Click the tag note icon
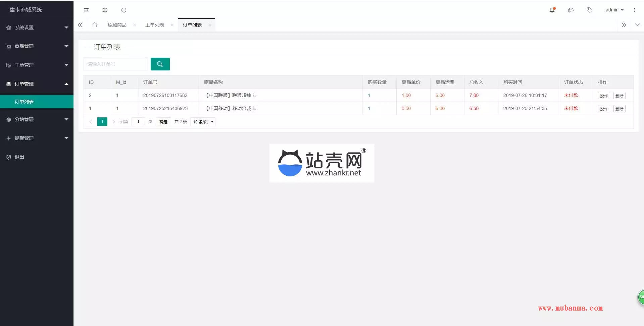Image resolution: width=644 pixels, height=326 pixels. (x=590, y=10)
